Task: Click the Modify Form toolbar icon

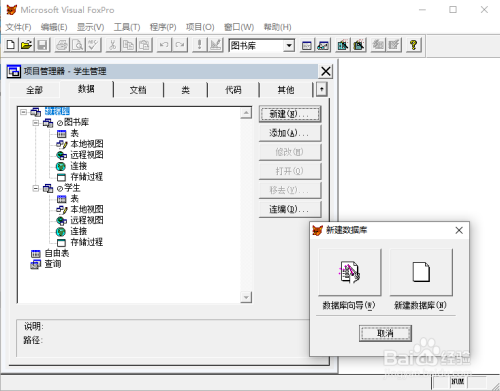Action: [215, 45]
